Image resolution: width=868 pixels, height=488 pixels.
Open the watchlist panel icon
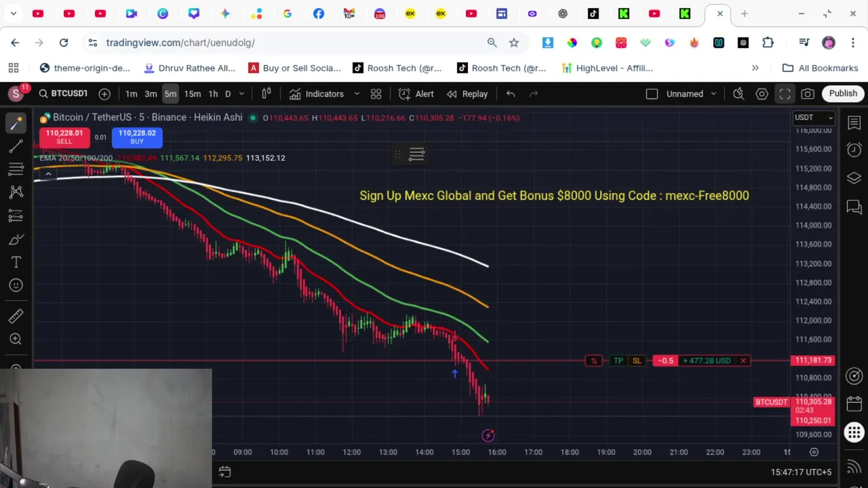[x=854, y=123]
